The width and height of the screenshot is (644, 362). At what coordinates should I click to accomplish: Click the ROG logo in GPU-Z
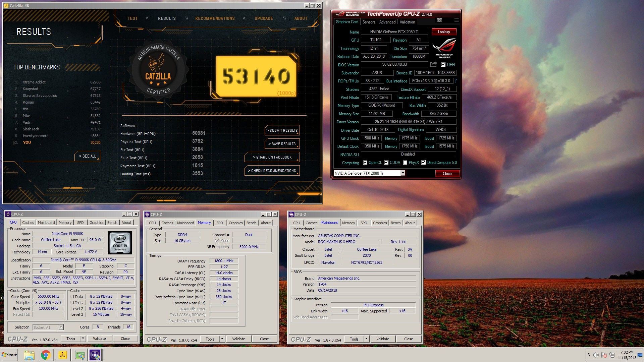(x=444, y=48)
